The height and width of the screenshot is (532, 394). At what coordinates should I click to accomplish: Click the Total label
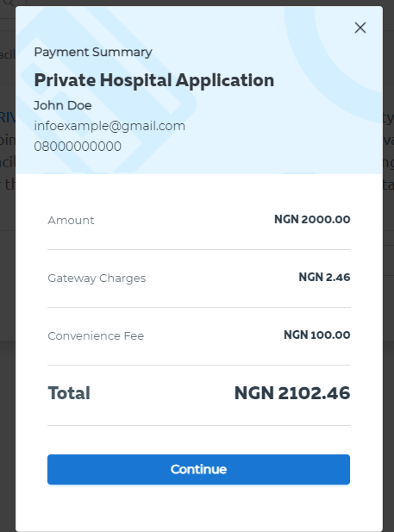69,393
